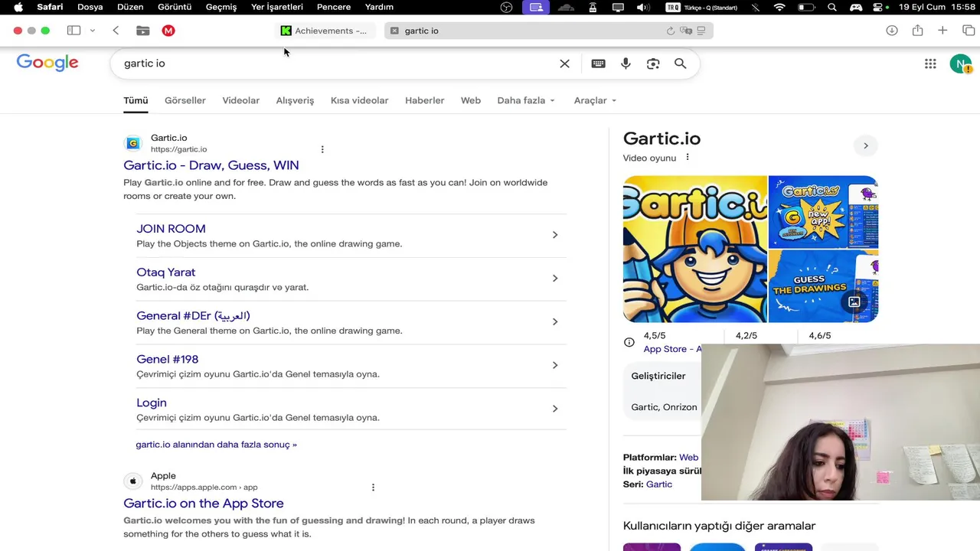Expand the Genel #198 sitelink arrow

click(555, 365)
